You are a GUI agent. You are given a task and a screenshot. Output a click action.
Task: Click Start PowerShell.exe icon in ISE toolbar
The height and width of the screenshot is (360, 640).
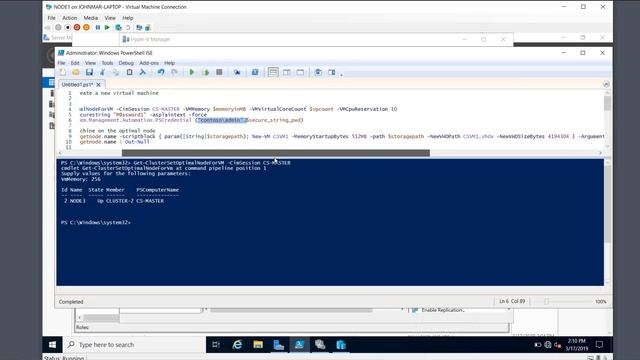pos(255,72)
